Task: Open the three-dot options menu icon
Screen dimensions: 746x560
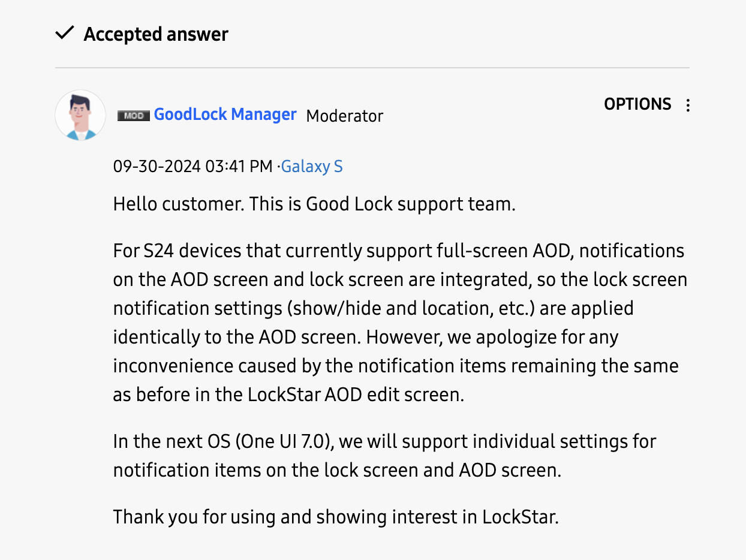Action: pos(688,106)
